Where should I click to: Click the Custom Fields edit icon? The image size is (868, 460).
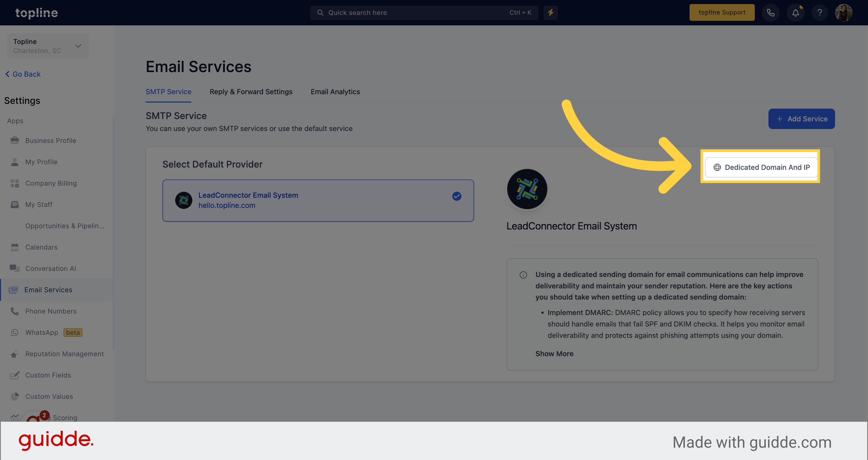[x=14, y=375]
